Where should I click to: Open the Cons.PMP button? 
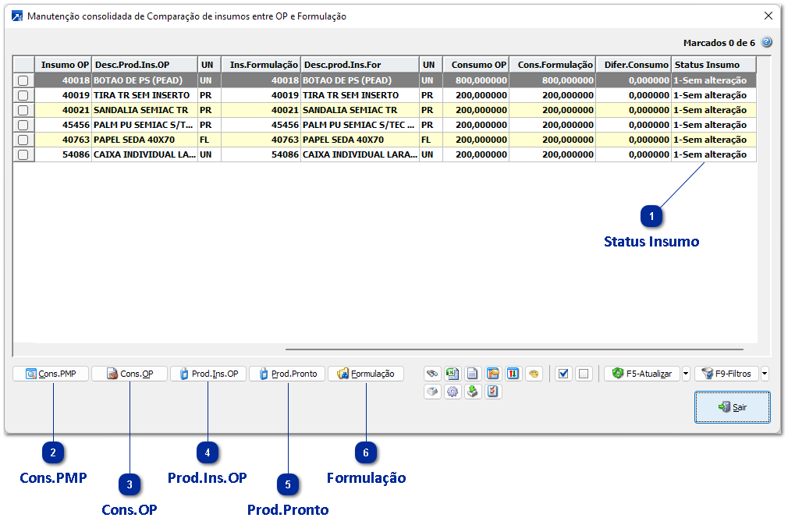(51, 374)
